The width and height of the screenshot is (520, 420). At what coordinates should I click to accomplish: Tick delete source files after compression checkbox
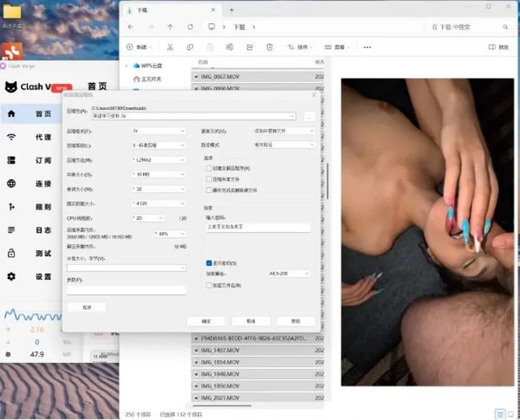coord(209,190)
